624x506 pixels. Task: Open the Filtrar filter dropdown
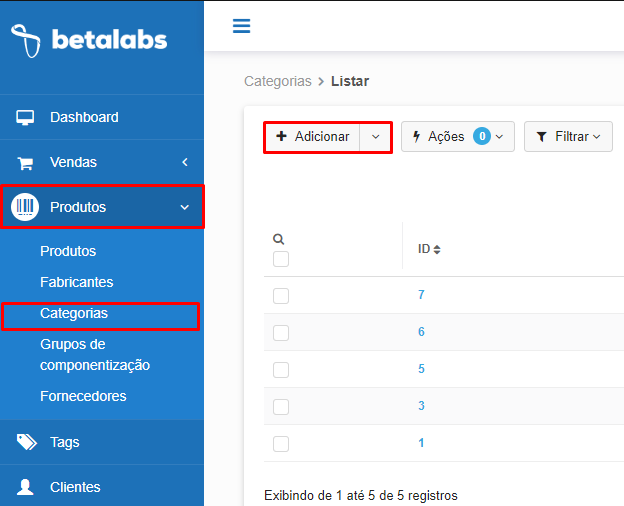pos(568,137)
